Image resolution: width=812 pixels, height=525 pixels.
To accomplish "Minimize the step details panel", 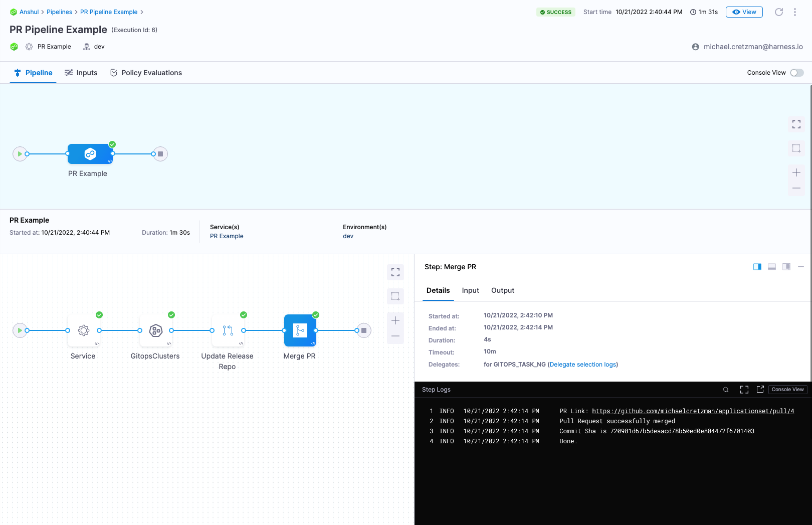I will click(801, 267).
